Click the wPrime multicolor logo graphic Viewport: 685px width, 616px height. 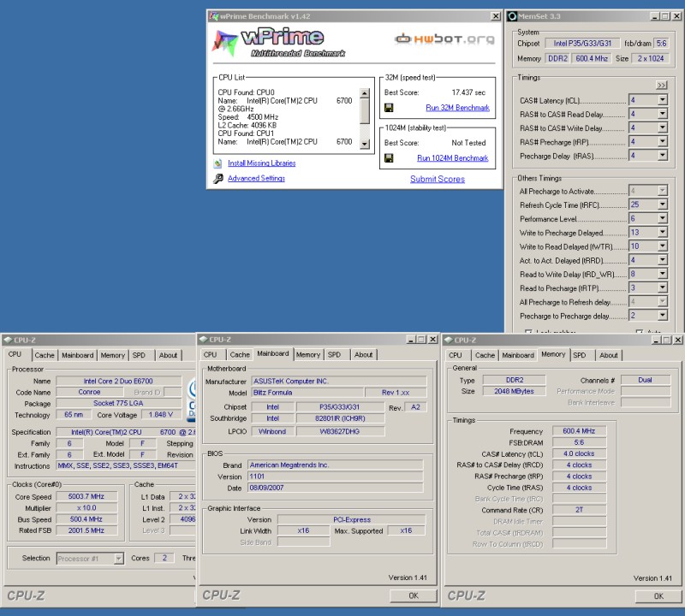pyautogui.click(x=225, y=43)
